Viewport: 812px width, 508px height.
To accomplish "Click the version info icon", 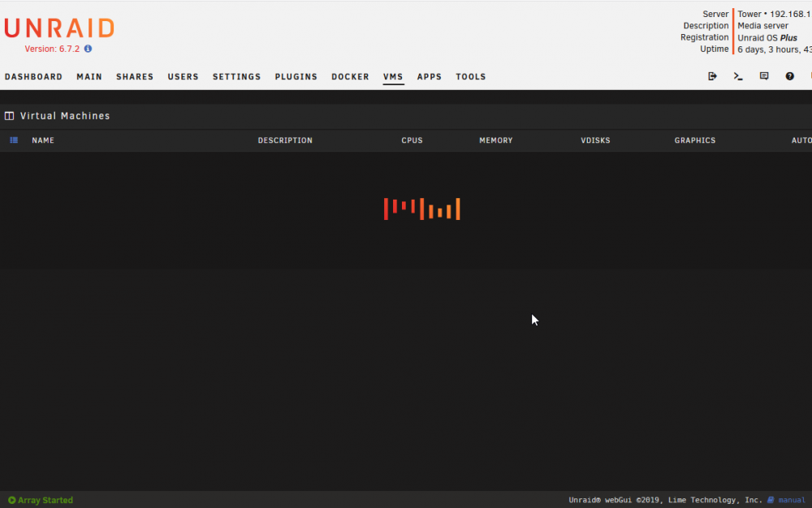I will pos(88,49).
